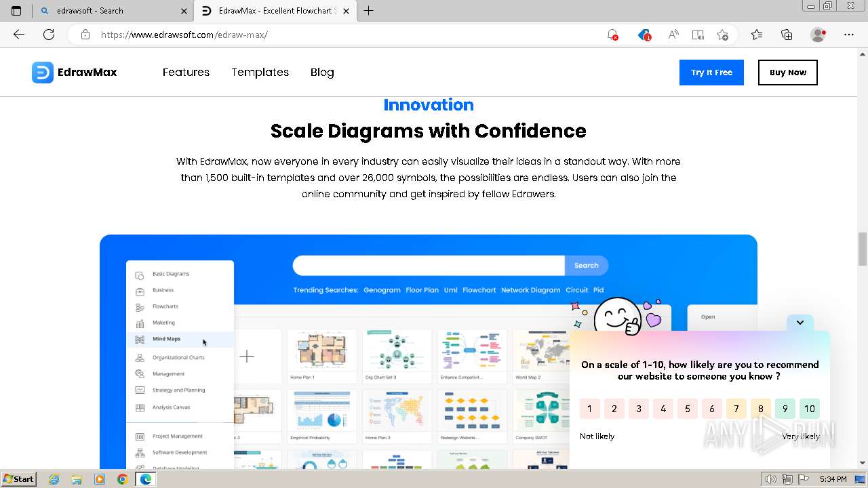The width and height of the screenshot is (868, 488).
Task: Activate Read aloud icon
Action: pyautogui.click(x=673, y=35)
